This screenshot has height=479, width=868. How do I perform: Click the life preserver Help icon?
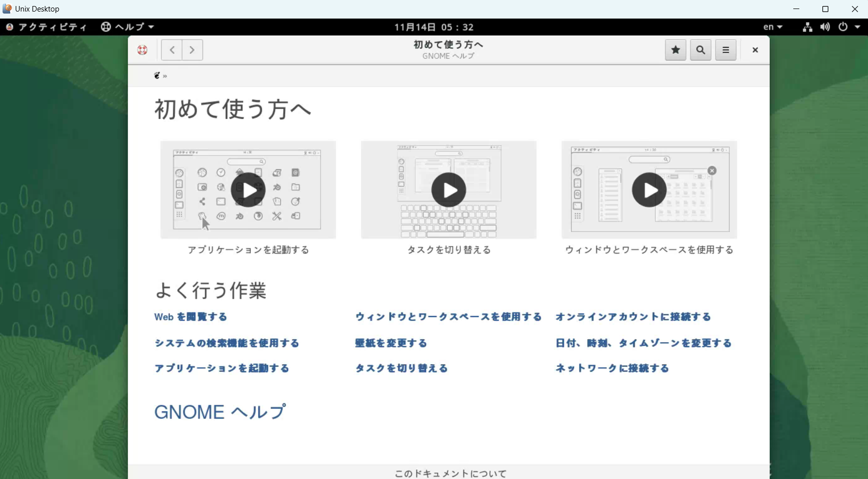[142, 50]
